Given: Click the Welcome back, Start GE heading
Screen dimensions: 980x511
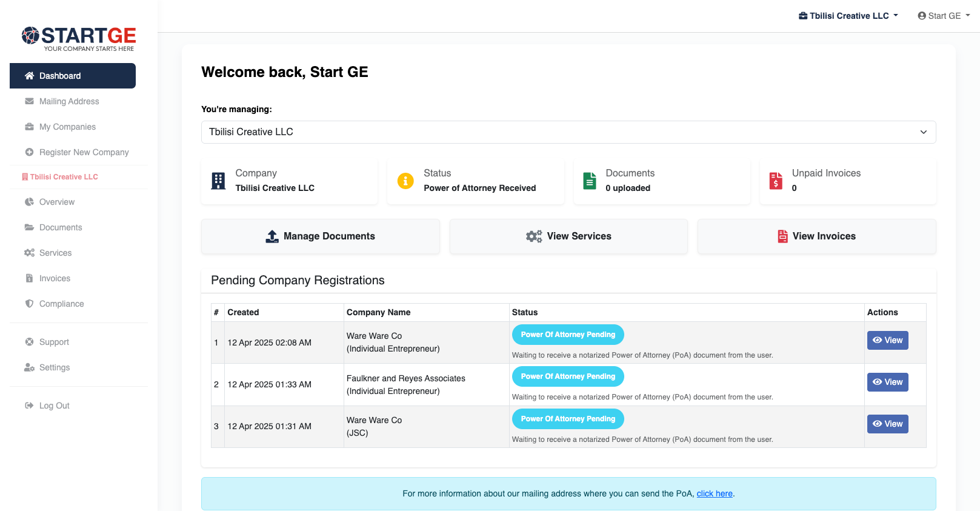Looking at the screenshot, I should coord(285,72).
